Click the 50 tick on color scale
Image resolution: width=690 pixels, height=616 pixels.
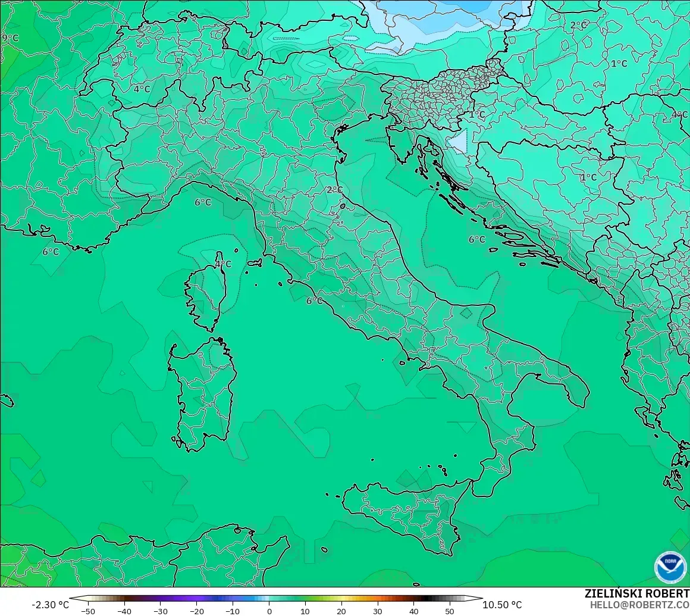click(449, 611)
